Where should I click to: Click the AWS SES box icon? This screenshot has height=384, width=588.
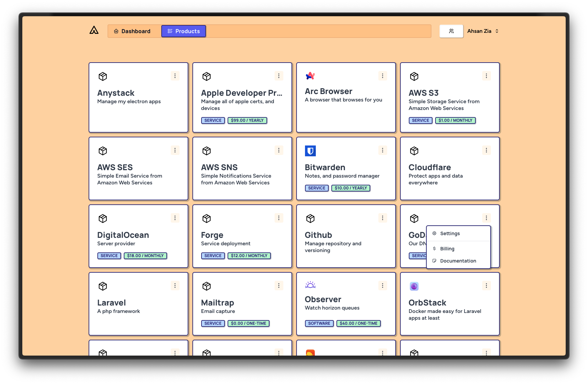tap(103, 151)
